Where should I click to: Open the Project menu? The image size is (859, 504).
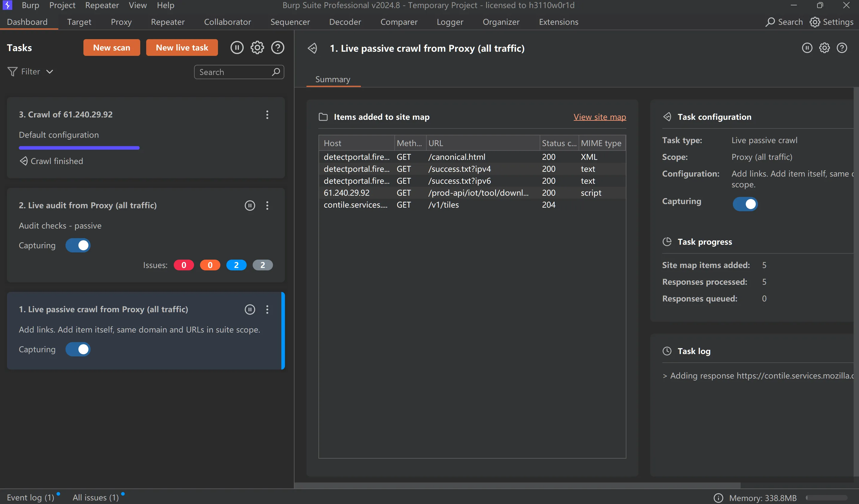62,5
